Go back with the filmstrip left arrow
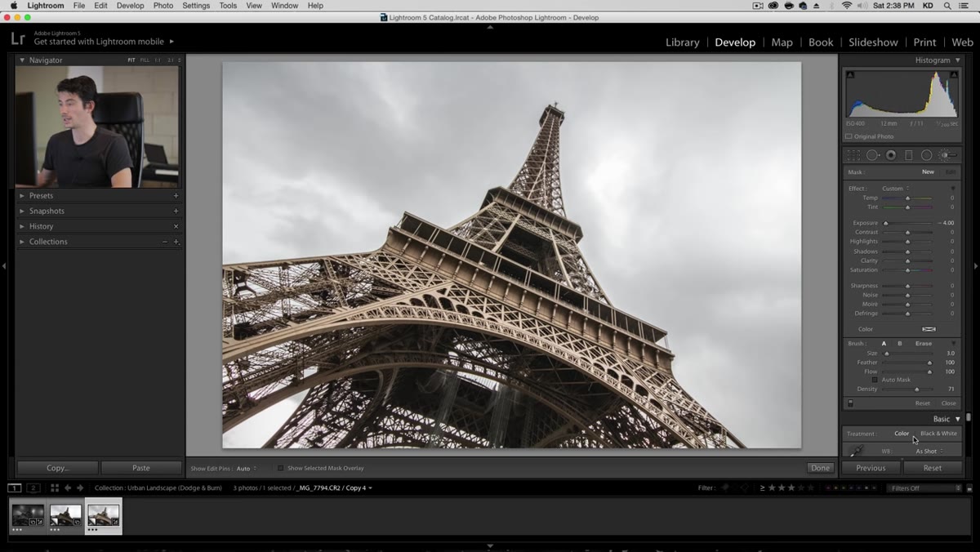The width and height of the screenshot is (980, 552). point(68,487)
